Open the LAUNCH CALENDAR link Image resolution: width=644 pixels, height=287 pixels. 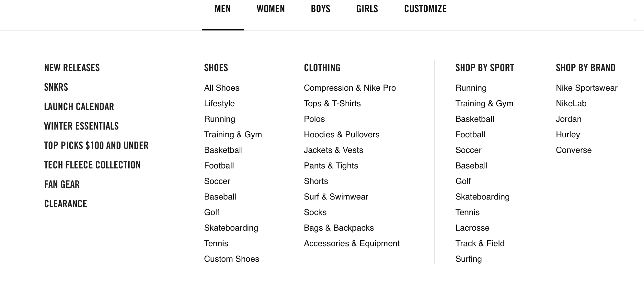pos(79,107)
